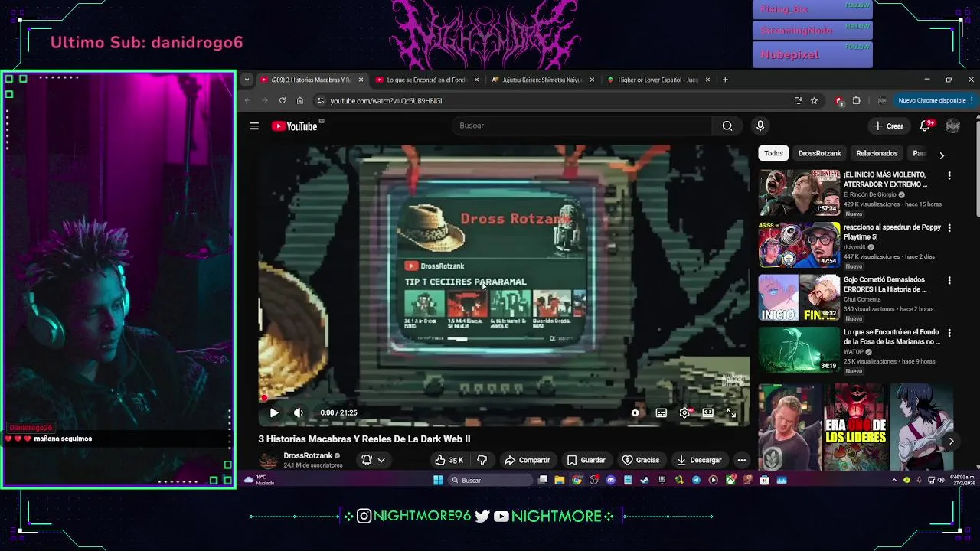This screenshot has width=980, height=551.
Task: Open options menu for Poppy Playtime 5 video
Action: (949, 228)
